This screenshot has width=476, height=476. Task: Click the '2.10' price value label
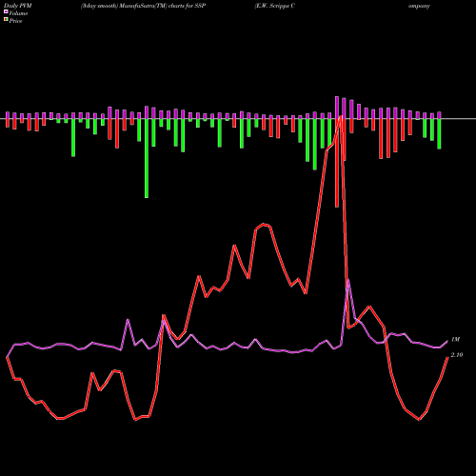point(457,355)
